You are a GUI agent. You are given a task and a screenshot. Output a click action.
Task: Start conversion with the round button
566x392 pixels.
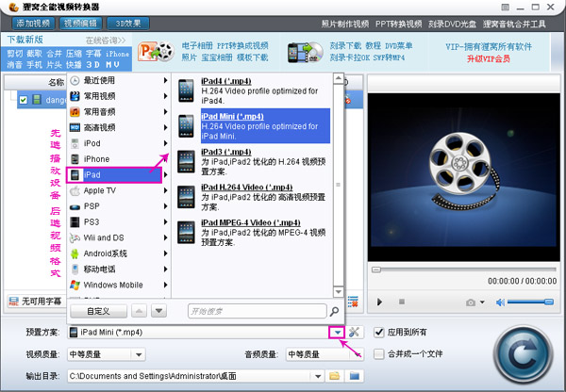[x=523, y=355]
